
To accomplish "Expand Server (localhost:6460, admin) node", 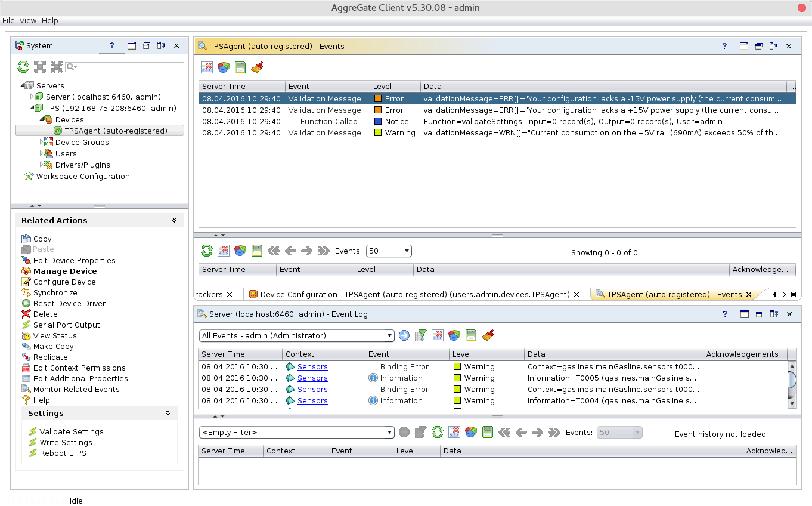I will [x=32, y=97].
